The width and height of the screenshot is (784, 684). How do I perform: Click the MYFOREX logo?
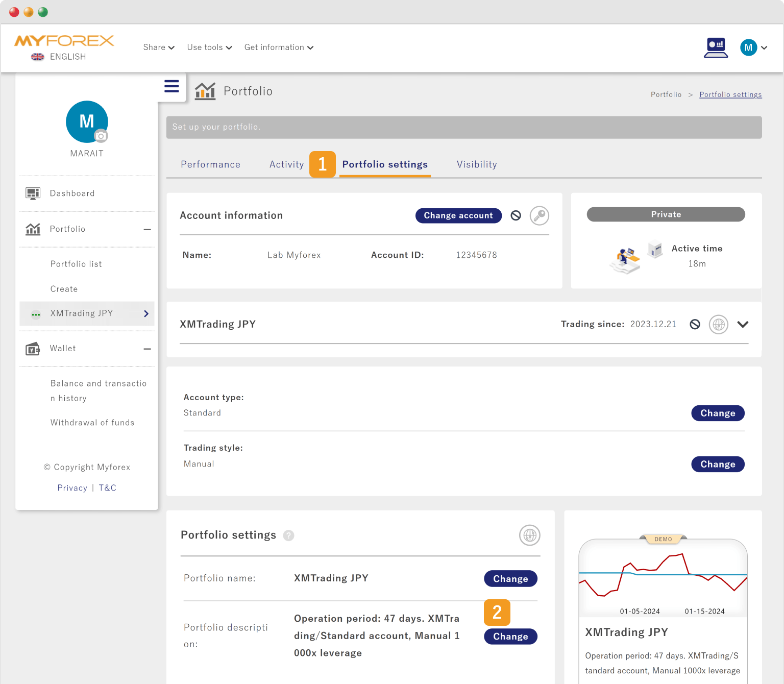click(64, 41)
